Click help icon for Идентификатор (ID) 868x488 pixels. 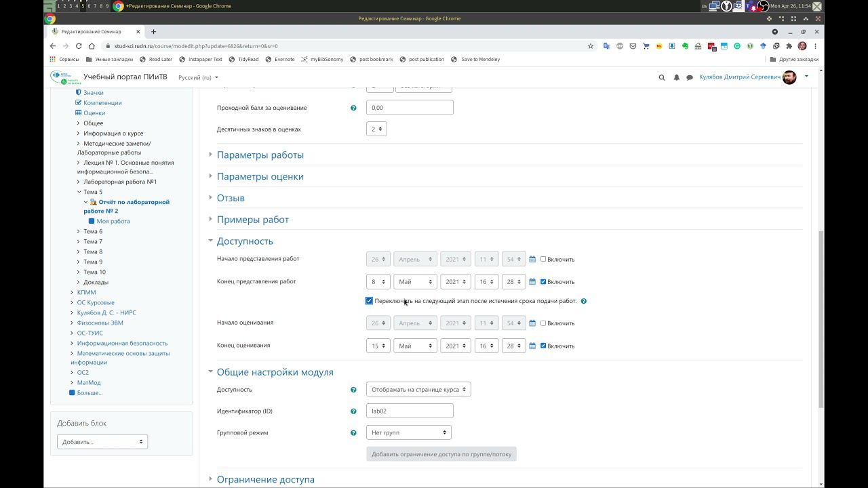click(353, 411)
